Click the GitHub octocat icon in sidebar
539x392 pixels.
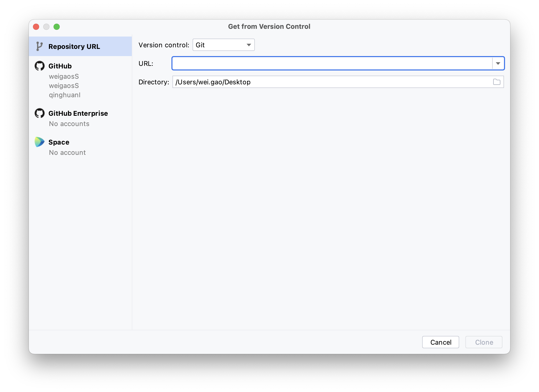tap(39, 66)
